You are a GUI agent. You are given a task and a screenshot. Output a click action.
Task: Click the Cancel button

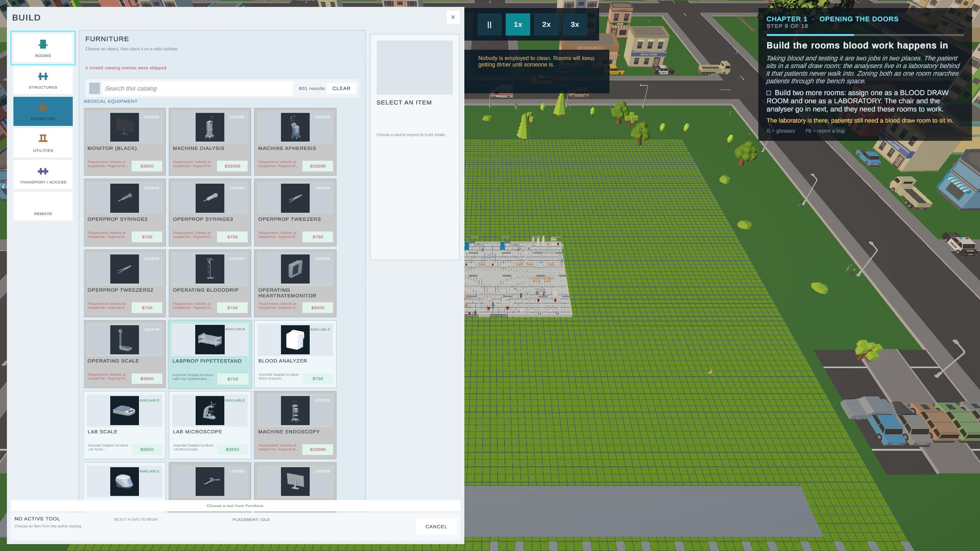[x=436, y=527]
